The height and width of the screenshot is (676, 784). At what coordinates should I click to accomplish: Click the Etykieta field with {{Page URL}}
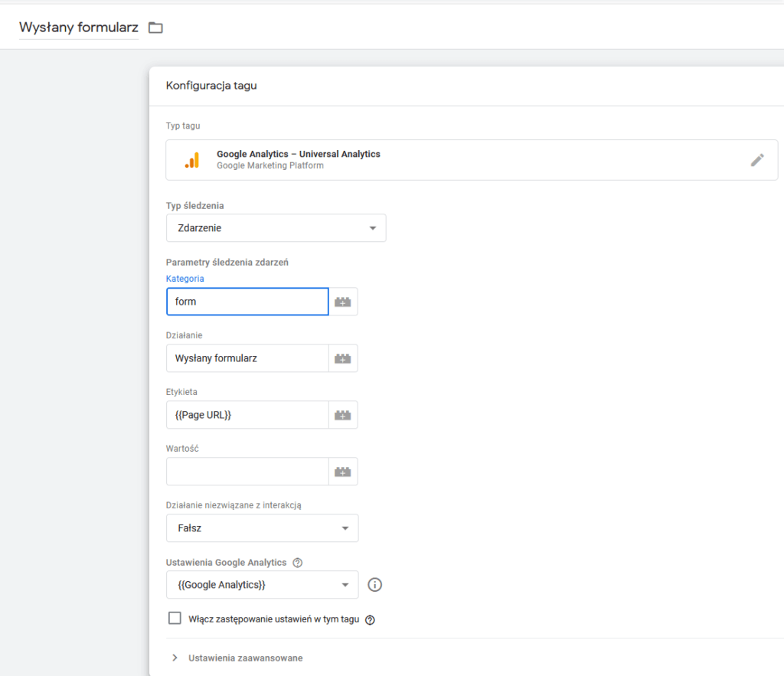click(247, 415)
